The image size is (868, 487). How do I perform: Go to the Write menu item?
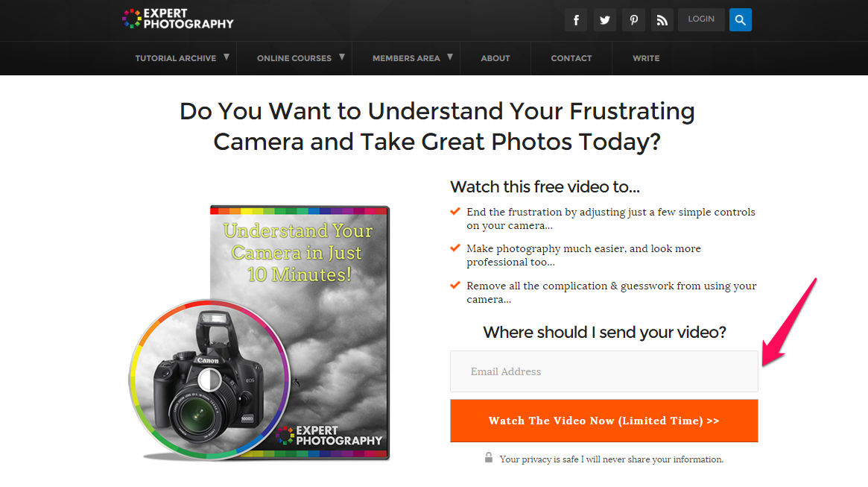(646, 58)
